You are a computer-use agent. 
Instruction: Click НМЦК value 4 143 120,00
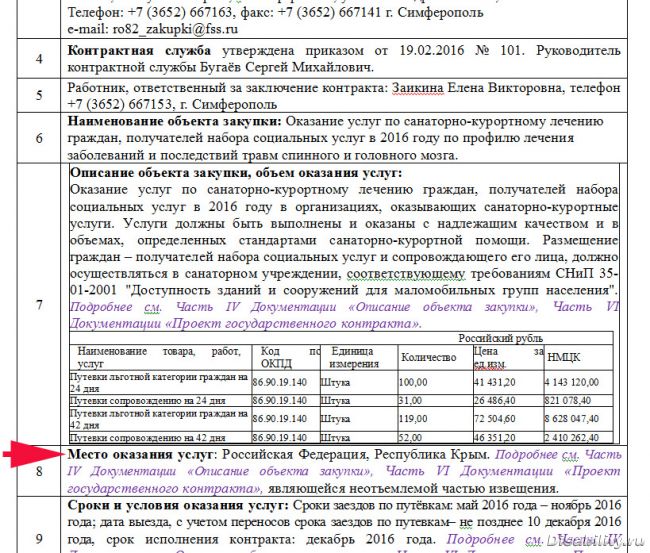tap(572, 382)
